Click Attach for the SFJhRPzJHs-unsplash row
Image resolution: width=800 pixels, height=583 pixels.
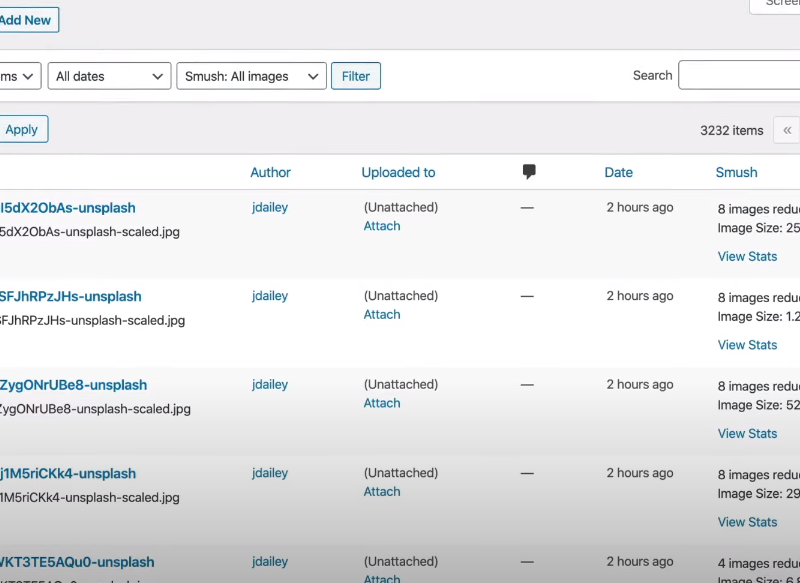[x=382, y=314]
